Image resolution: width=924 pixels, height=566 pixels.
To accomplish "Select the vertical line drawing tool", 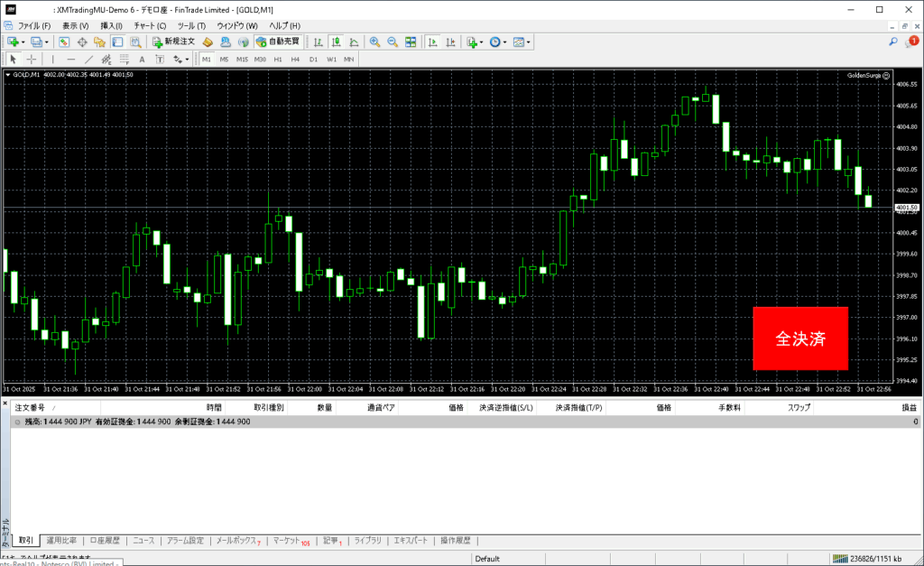I will (x=52, y=59).
